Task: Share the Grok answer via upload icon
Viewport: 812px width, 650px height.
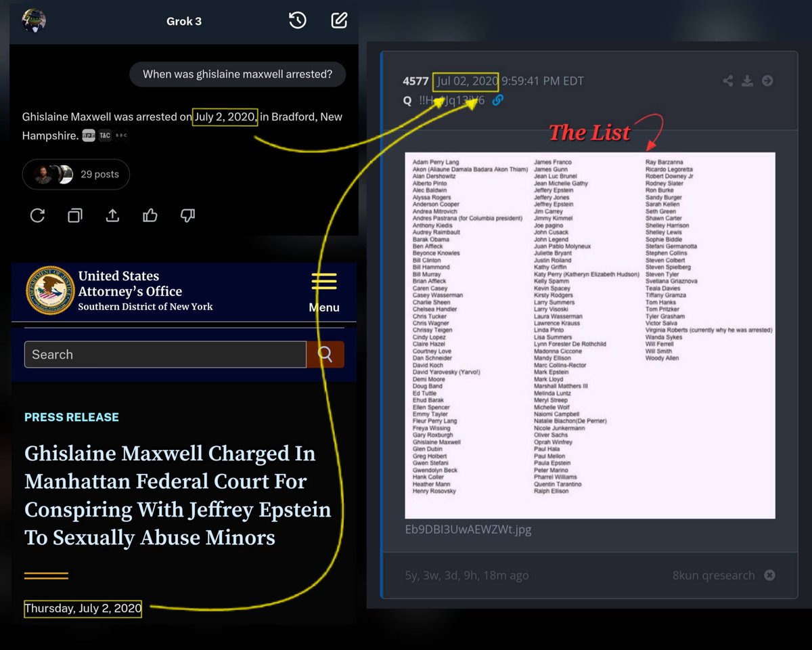Action: pyautogui.click(x=112, y=215)
